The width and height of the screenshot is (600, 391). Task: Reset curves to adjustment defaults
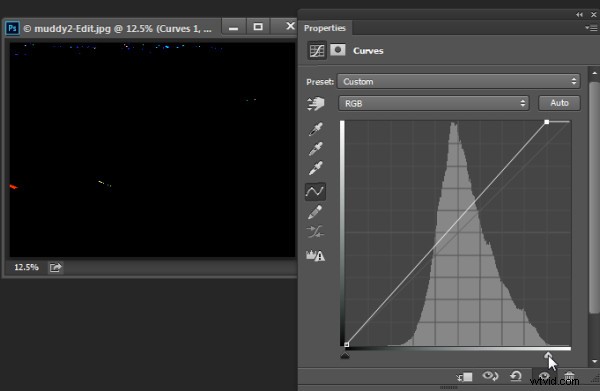pos(516,376)
